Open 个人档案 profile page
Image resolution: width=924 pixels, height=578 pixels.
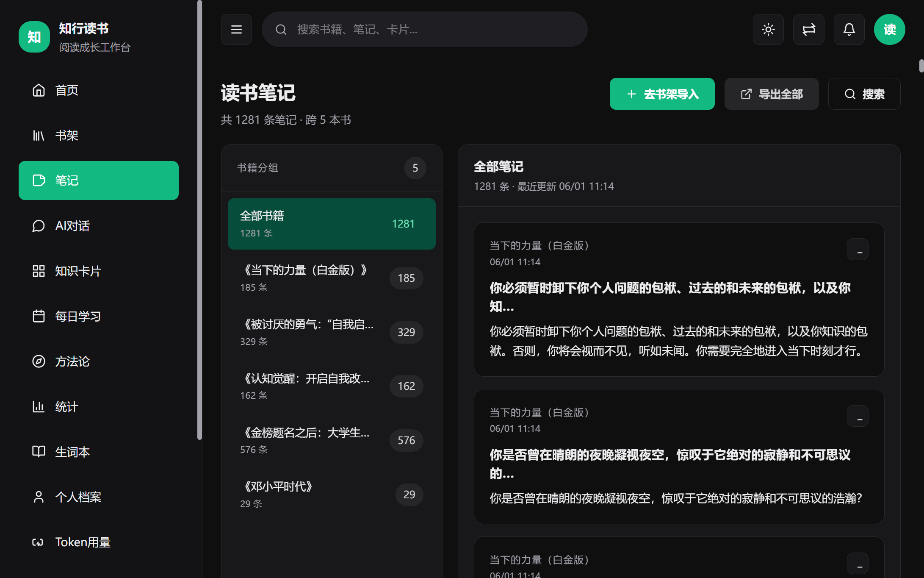pyautogui.click(x=99, y=497)
